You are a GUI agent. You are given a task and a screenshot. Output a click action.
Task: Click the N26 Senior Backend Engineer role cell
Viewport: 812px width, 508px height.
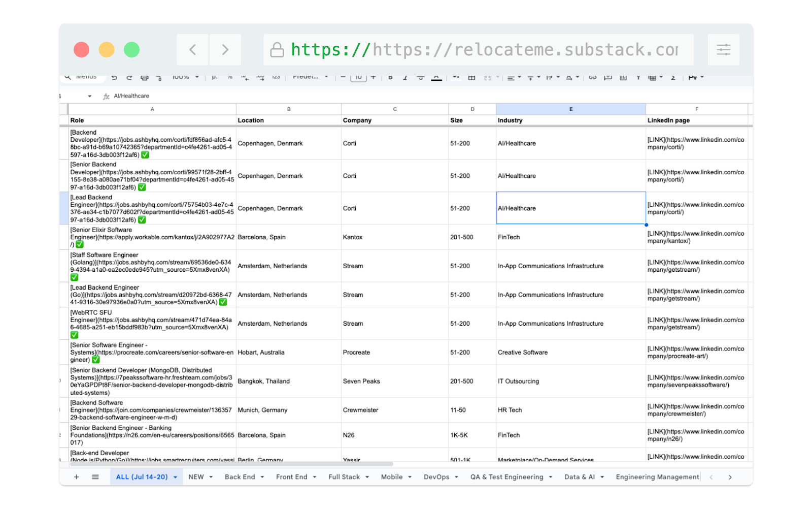152,435
